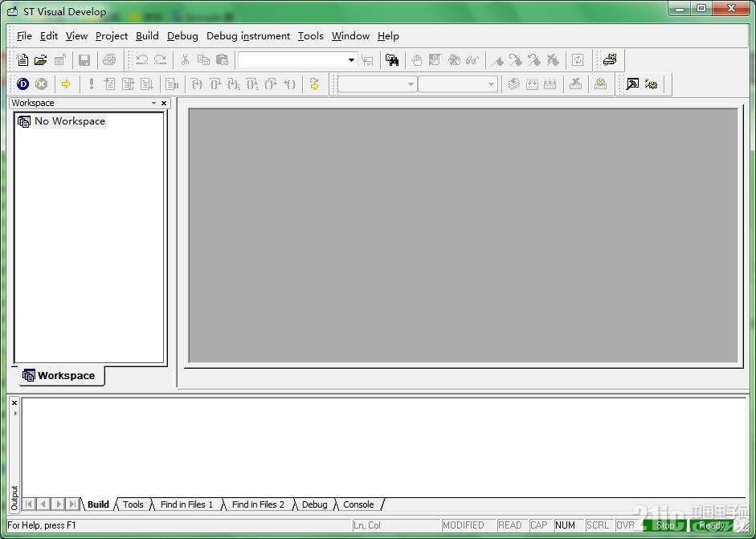The image size is (756, 539).
Task: Click the yellow Run arrow icon
Action: pos(66,84)
